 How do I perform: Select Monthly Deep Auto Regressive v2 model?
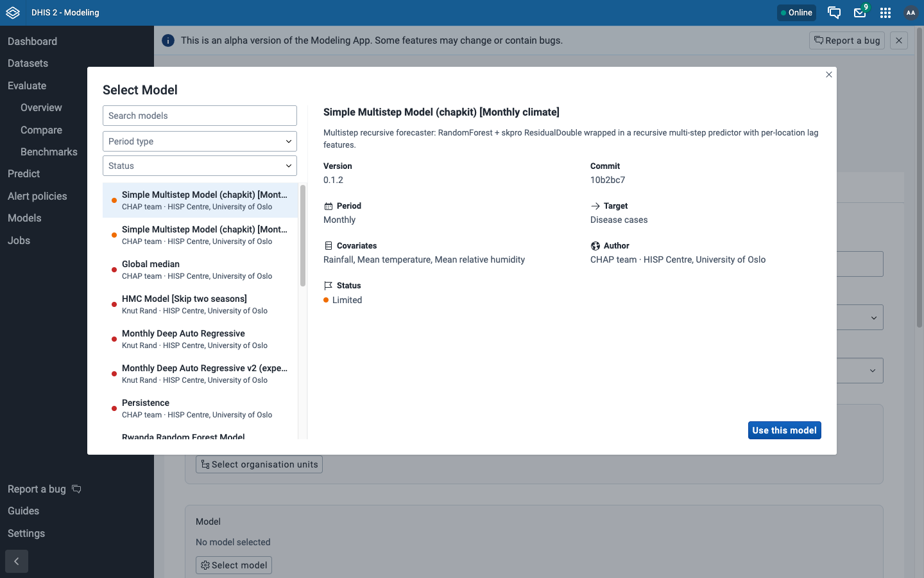pyautogui.click(x=200, y=374)
